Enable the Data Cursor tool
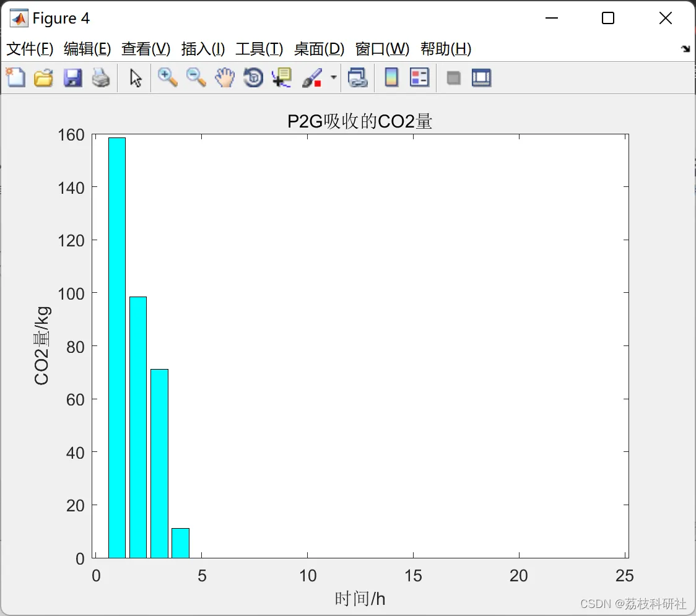The image size is (696, 616). click(282, 77)
